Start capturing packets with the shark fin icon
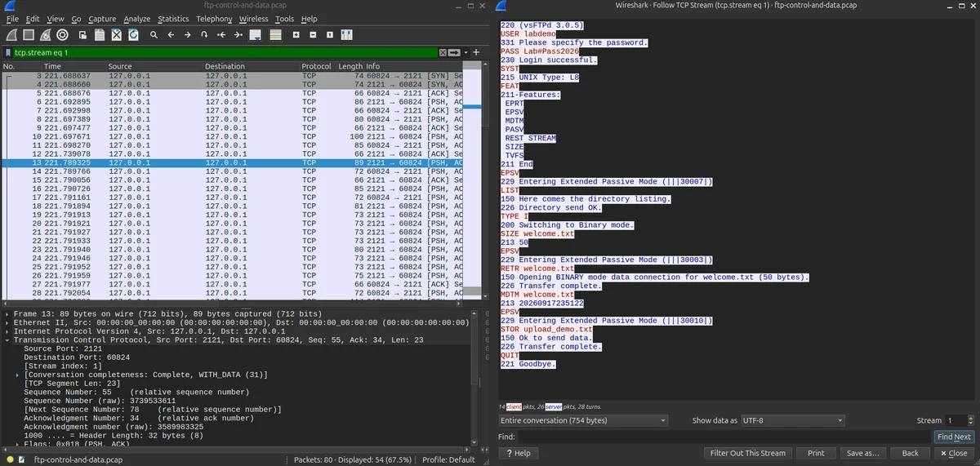This screenshot has height=466, width=980. click(11, 35)
